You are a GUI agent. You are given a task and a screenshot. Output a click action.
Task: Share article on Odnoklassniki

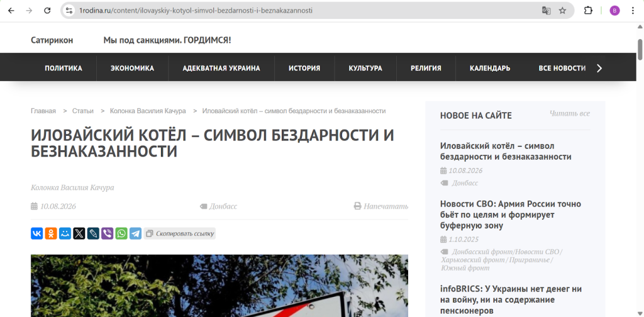point(51,233)
